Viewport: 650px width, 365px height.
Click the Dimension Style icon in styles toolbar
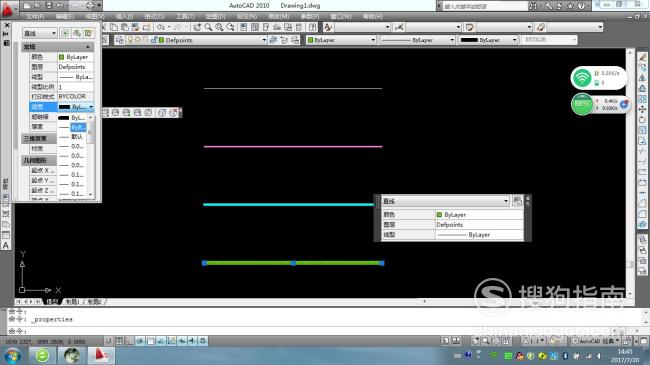point(399,27)
